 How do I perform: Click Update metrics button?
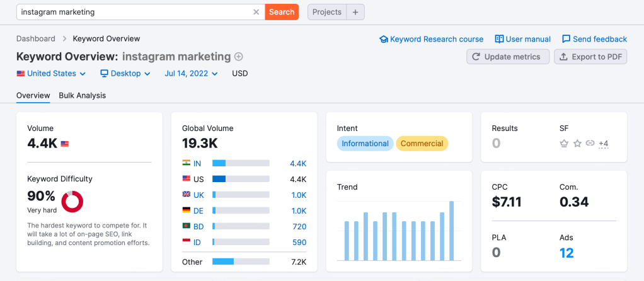pyautogui.click(x=507, y=57)
